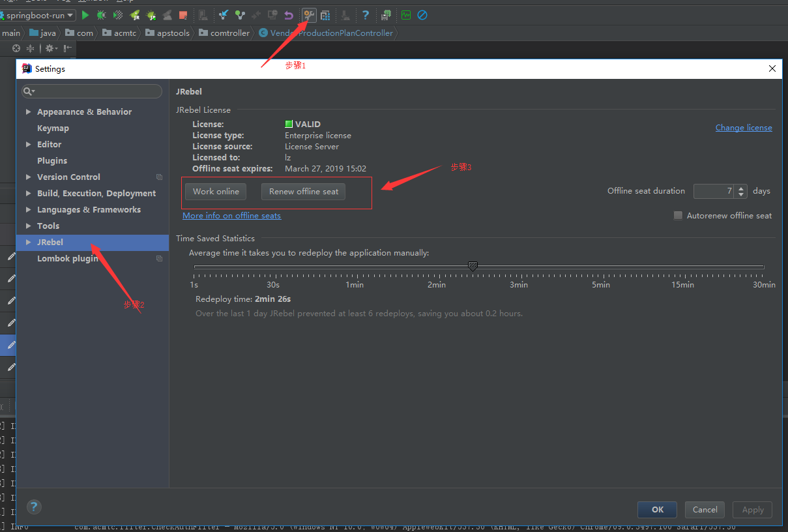
Task: Confirm settings with OK button
Action: (x=658, y=509)
